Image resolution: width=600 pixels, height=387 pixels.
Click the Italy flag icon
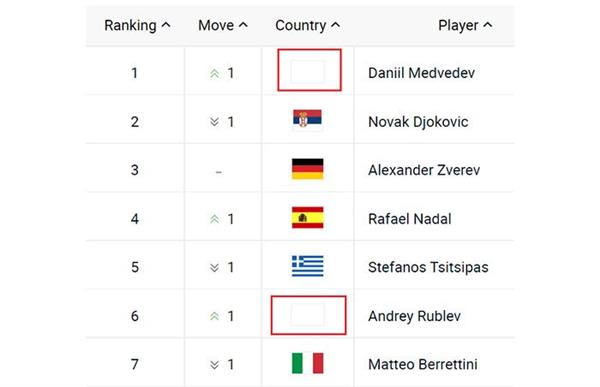tap(307, 363)
